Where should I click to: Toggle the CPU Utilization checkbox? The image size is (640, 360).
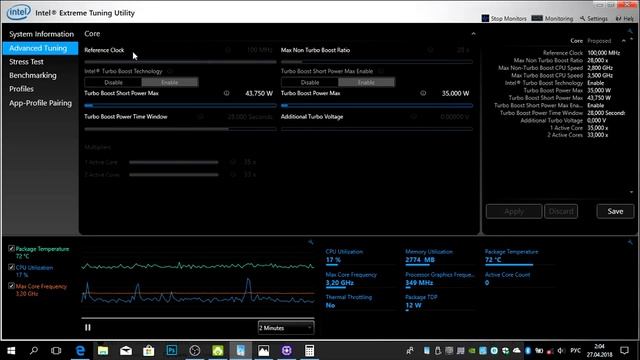[x=11, y=267]
